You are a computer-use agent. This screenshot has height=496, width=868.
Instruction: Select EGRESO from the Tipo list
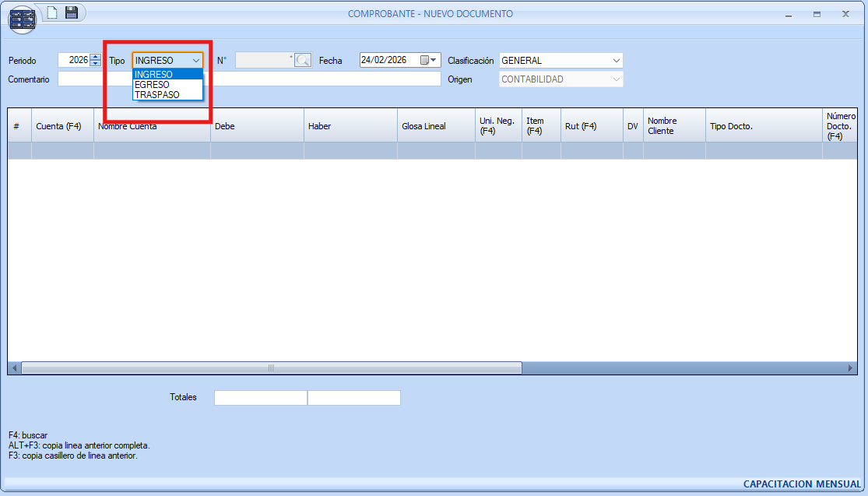[x=152, y=85]
